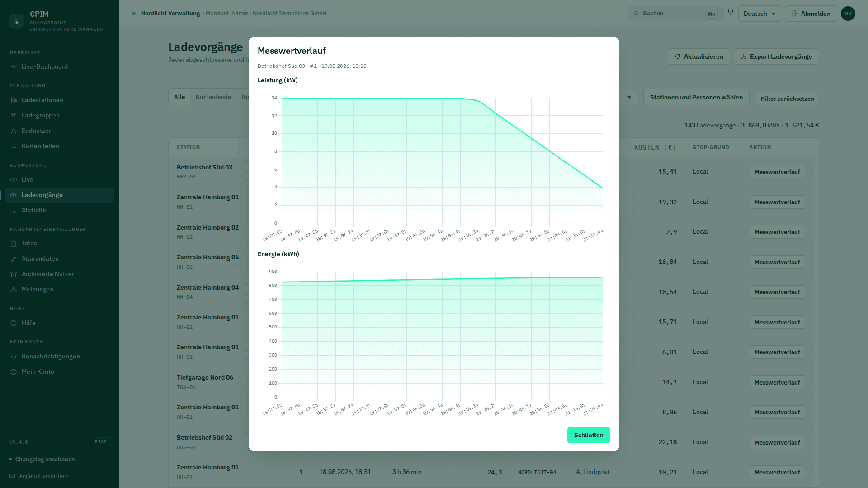The width and height of the screenshot is (868, 488).
Task: Click the Hilfe question mark icon
Action: [14, 323]
